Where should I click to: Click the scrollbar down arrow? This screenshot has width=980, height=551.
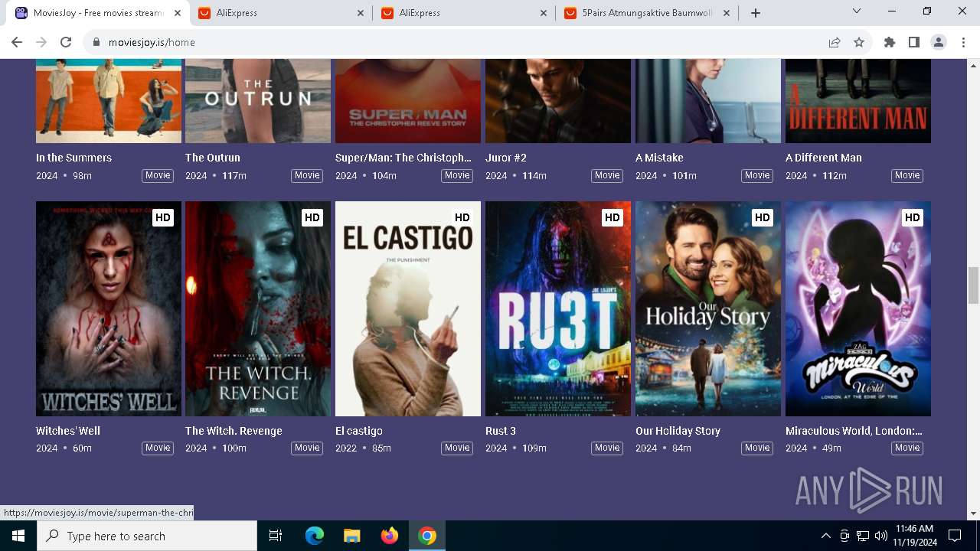click(x=973, y=514)
